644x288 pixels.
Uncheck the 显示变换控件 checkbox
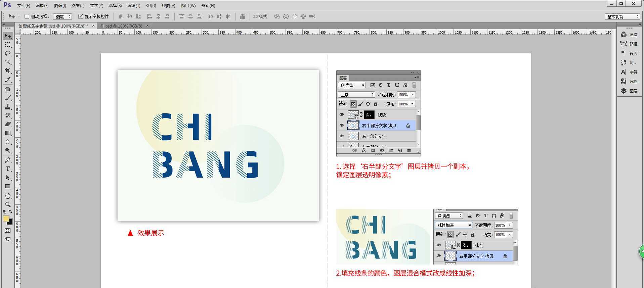point(81,16)
